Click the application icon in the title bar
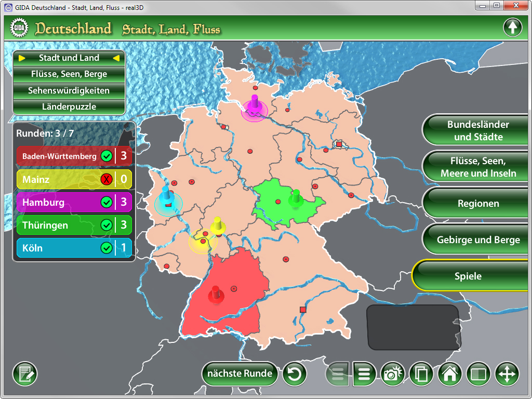 [8, 7]
